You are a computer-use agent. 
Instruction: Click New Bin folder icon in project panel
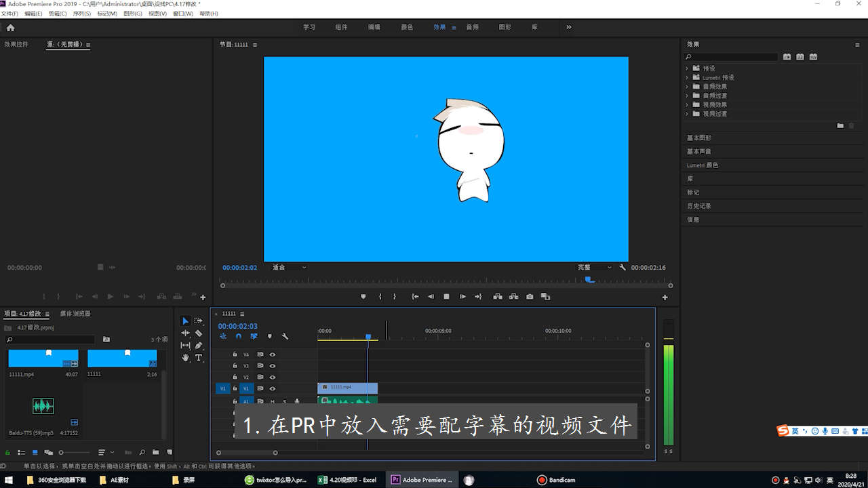[x=155, y=452]
